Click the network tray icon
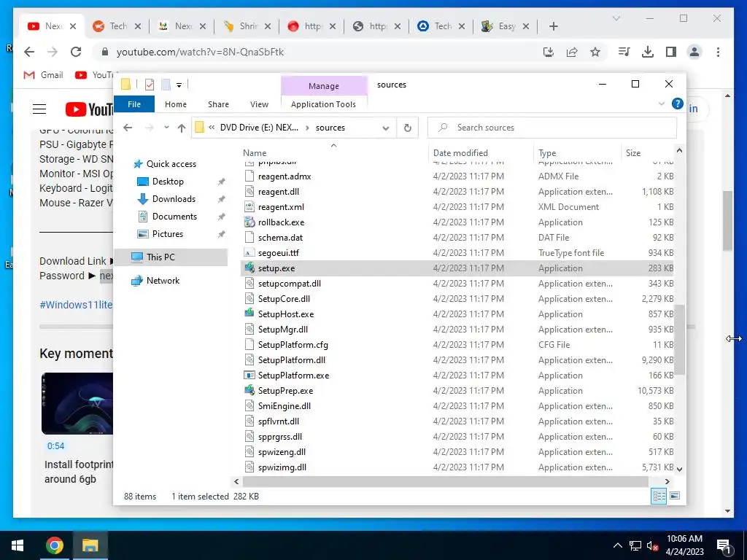 pos(635,545)
